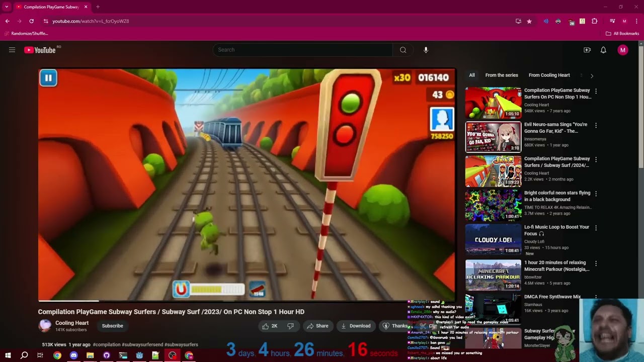Viewport: 644px width, 362px height.
Task: Open the first 1:05:10 Subway Surfers thumbnail
Action: [x=493, y=103]
